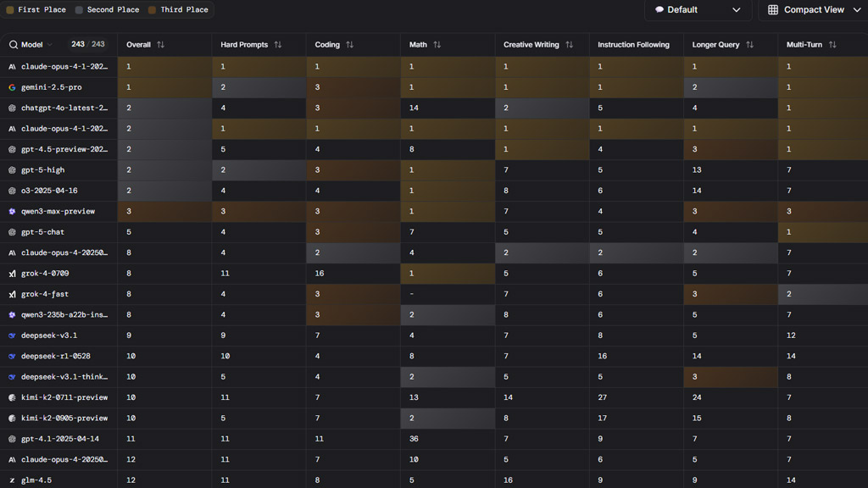This screenshot has width=868, height=488.
Task: Sort by the Longer Query arrows icon
Action: click(x=749, y=45)
